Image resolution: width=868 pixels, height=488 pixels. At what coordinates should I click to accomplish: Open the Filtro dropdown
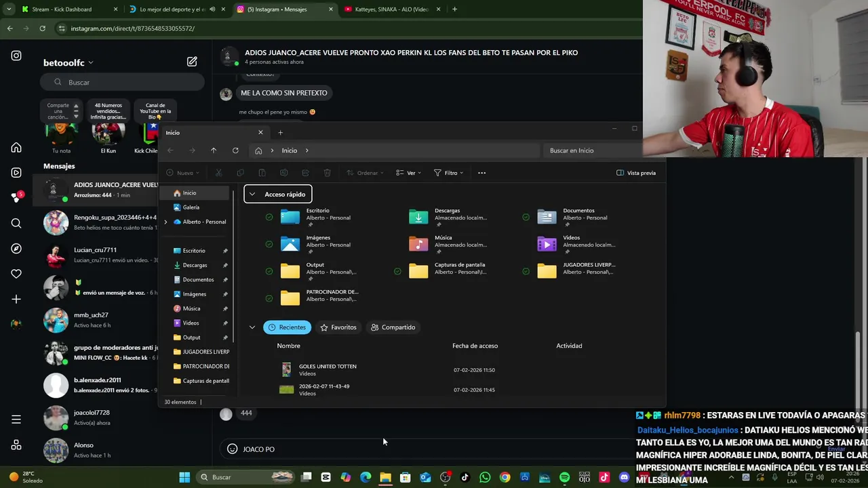click(x=448, y=173)
